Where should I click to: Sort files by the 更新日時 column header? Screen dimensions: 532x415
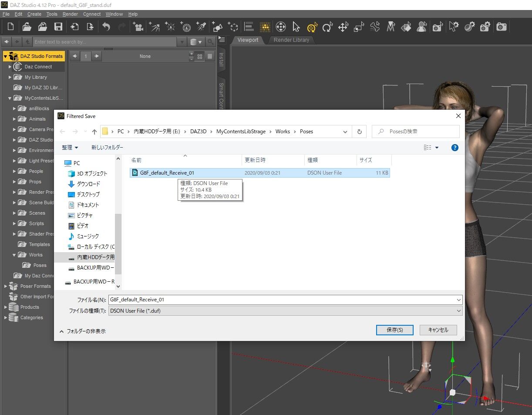click(x=273, y=160)
